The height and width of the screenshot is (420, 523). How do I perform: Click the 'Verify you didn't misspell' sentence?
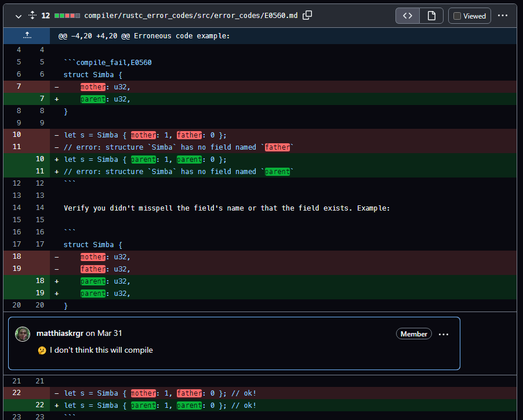(x=227, y=208)
